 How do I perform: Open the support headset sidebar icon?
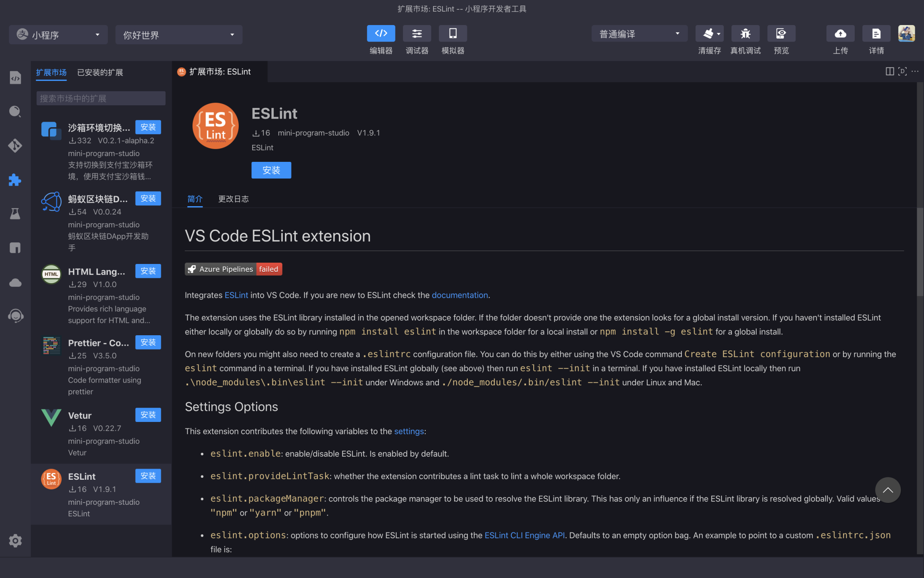coord(15,316)
